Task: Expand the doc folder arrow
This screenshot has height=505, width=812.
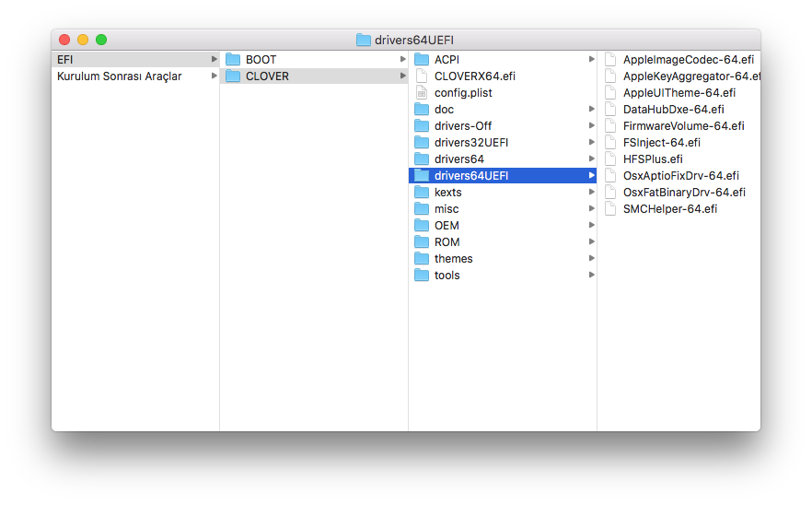Action: [x=591, y=110]
